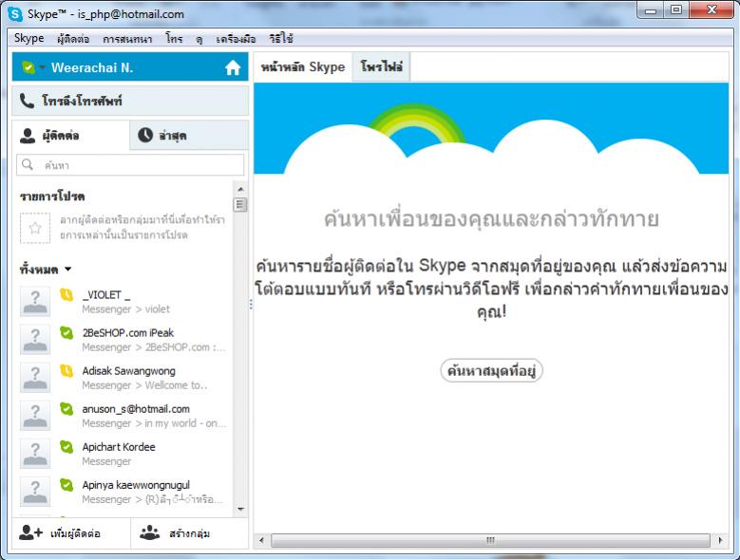Open the เครื่องมือ menu
Screen dimensions: 740x560
[x=236, y=39]
